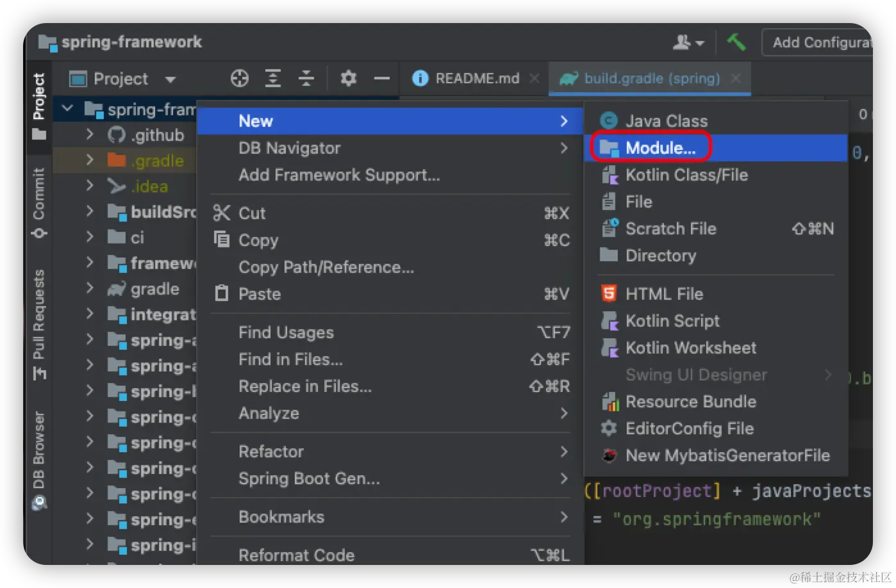Open the DB Browser tool window
896x588 pixels.
(x=38, y=460)
